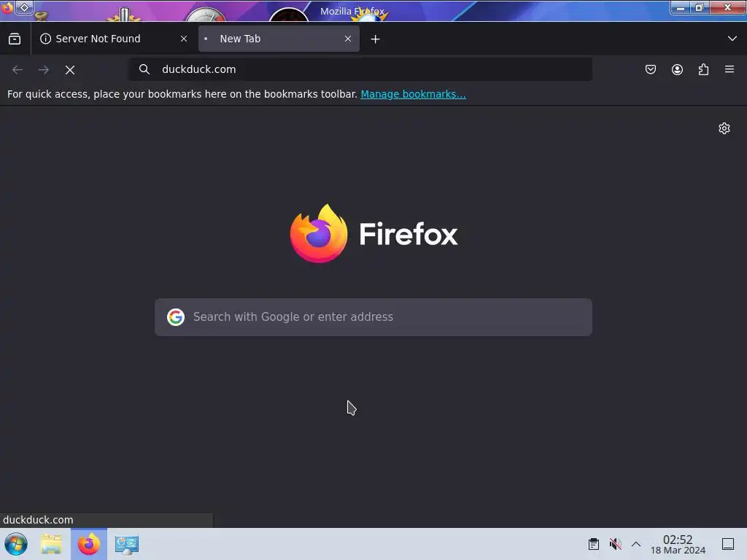Unmute audio via tray volume icon

(x=616, y=544)
